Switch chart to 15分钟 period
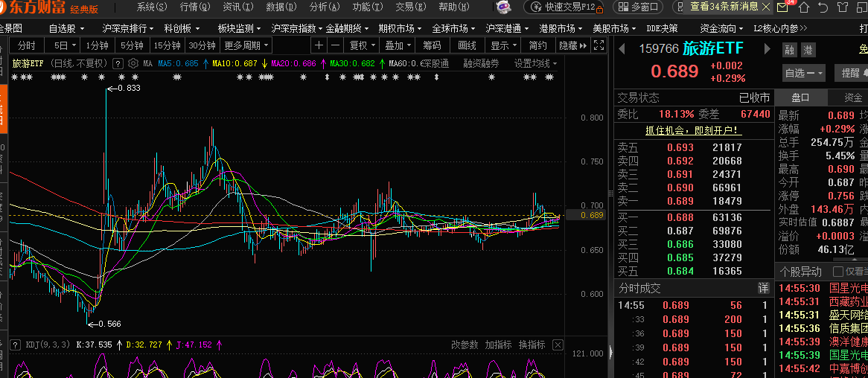Viewport: 868px width, 378px height. 167,45
